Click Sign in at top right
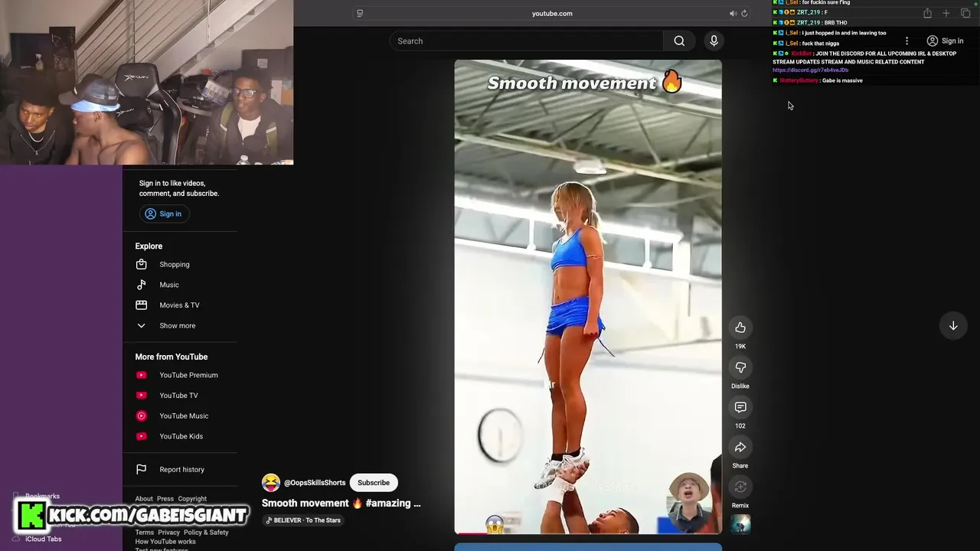 click(x=946, y=41)
